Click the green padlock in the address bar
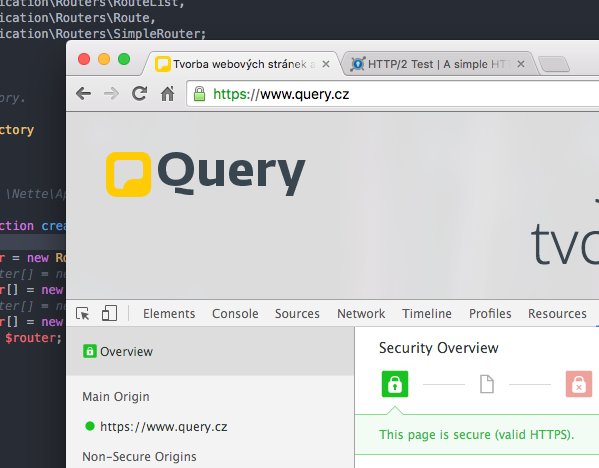 pos(199,94)
